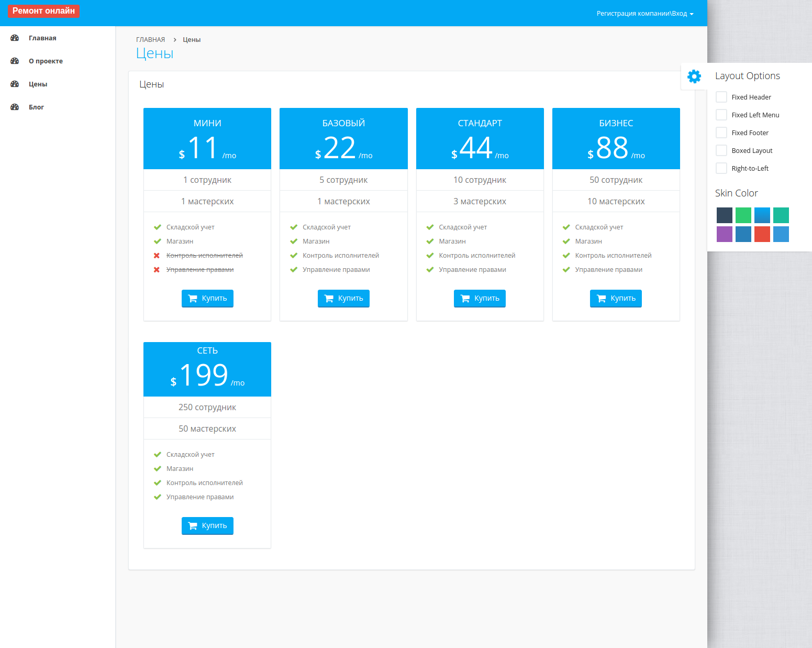
Task: Click the cart icon in СЕТЬ plan button
Action: (193, 526)
